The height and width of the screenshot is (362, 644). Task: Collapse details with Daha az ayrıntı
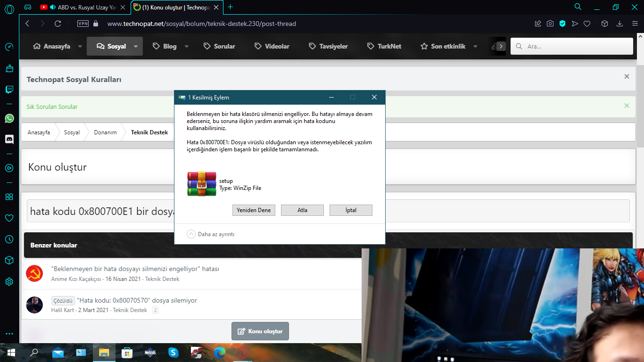pyautogui.click(x=211, y=234)
